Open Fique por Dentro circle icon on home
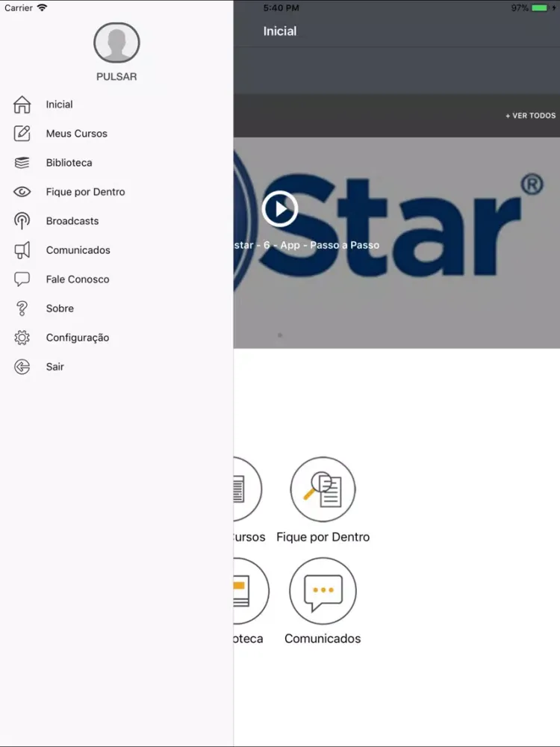 (x=323, y=489)
